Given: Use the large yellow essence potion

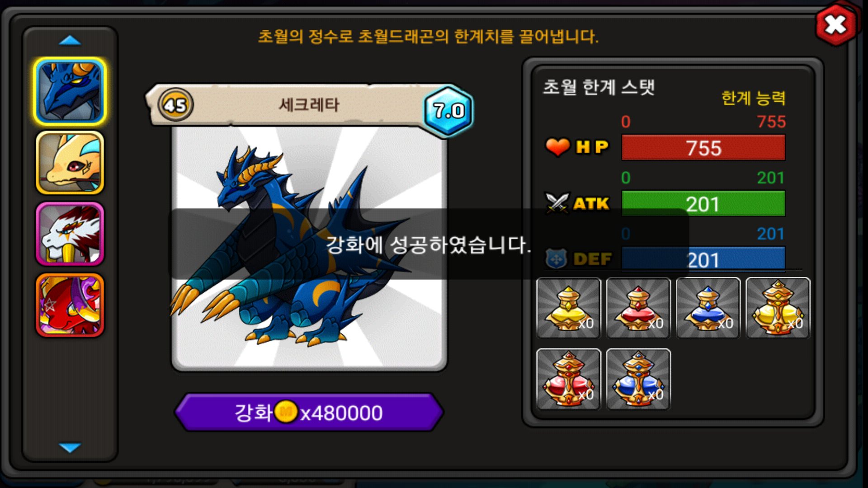Looking at the screenshot, I should click(x=778, y=308).
